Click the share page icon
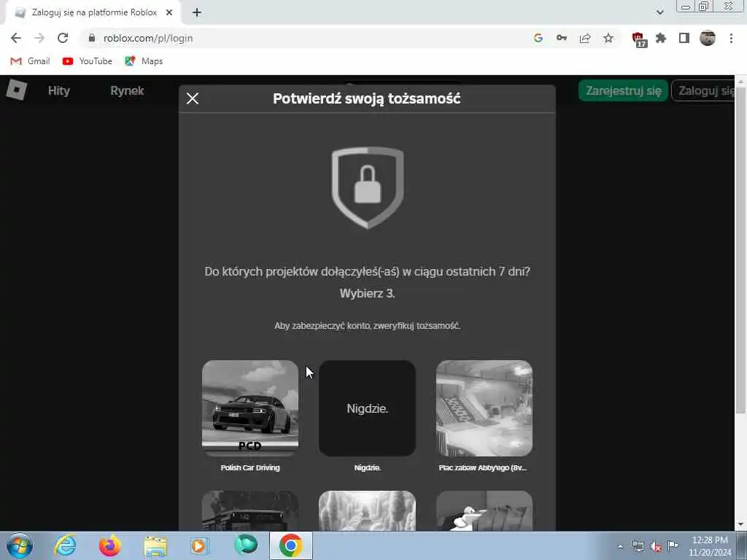 click(x=585, y=38)
